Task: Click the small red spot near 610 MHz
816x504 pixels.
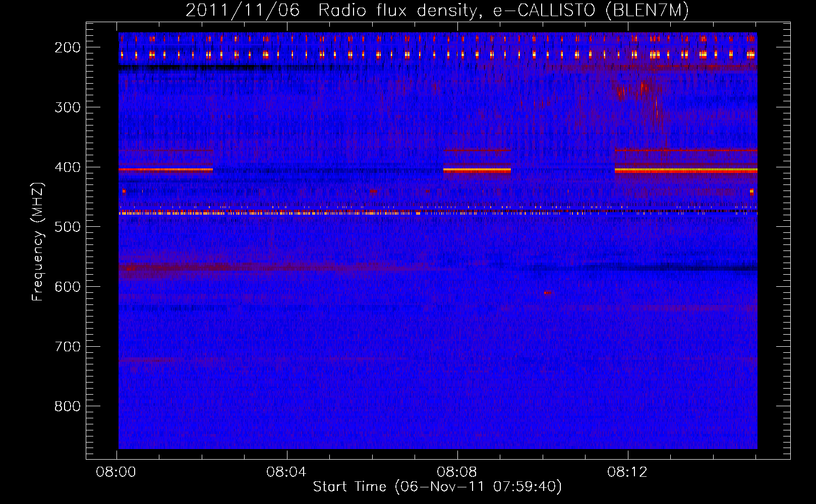Action: pos(548,293)
